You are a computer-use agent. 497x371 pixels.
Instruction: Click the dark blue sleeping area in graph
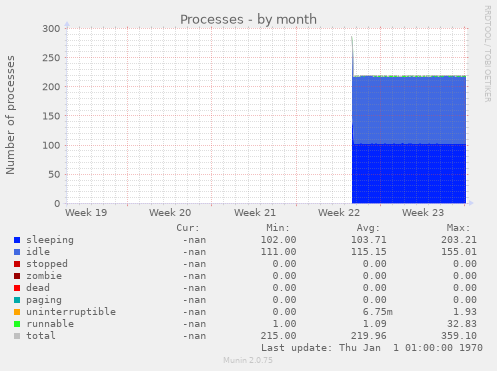click(x=409, y=173)
